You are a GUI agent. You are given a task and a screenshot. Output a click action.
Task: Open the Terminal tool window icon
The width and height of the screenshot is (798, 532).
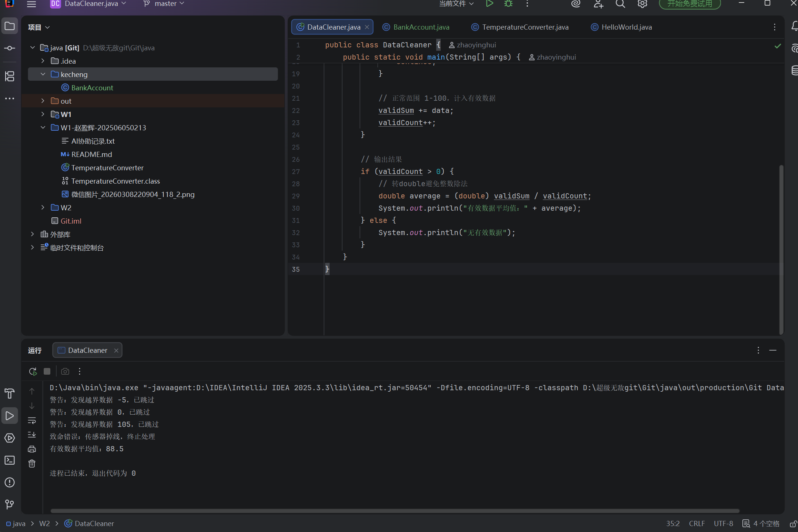(x=10, y=460)
